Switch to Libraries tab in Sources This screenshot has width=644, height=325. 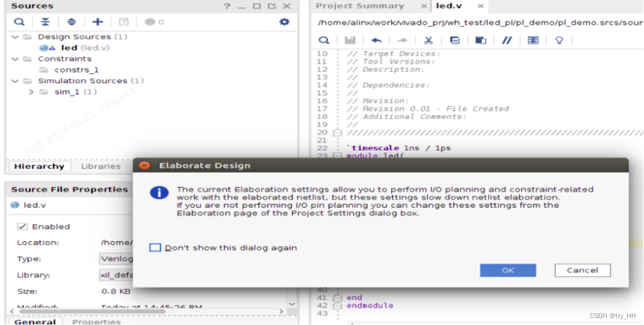101,166
